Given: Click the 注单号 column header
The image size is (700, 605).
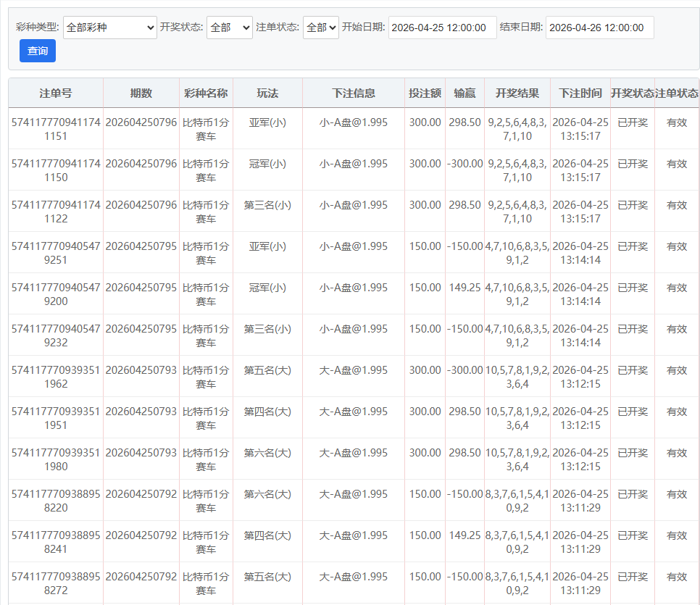Looking at the screenshot, I should [x=56, y=93].
